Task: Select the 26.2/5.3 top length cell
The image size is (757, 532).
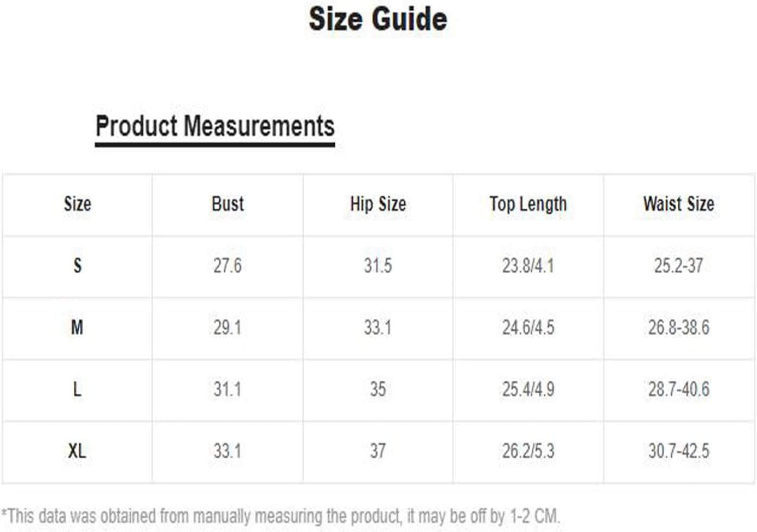Action: (528, 451)
